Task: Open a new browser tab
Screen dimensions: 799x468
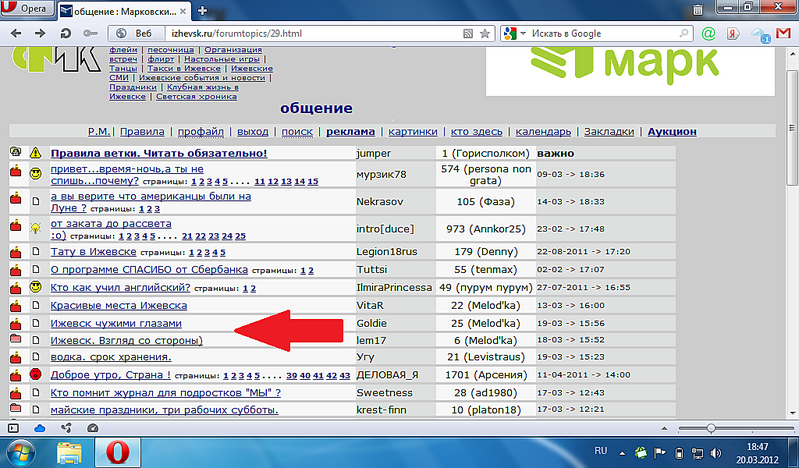Action: (203, 12)
